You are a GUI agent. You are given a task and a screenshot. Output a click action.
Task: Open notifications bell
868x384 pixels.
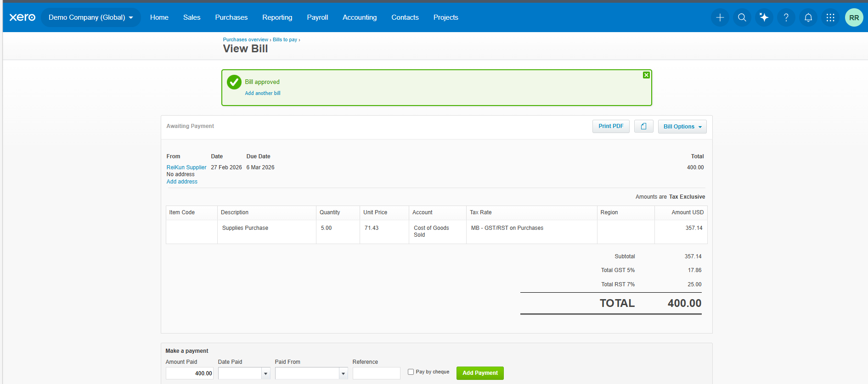point(808,17)
